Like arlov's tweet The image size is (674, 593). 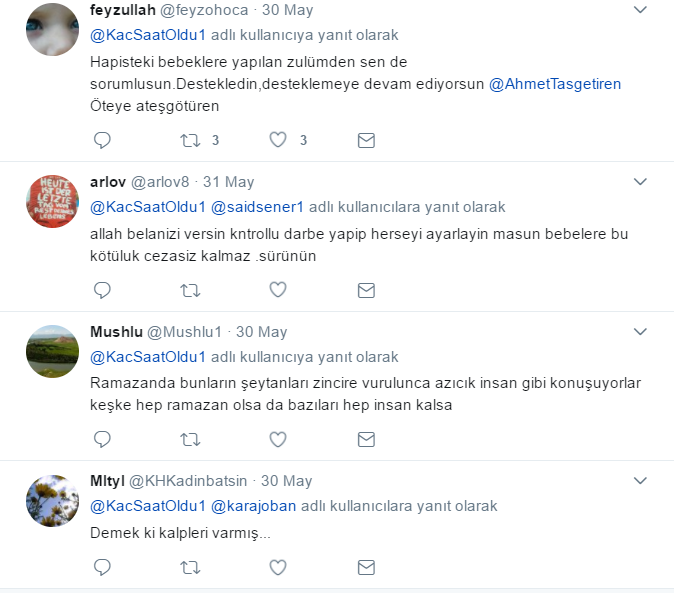[278, 290]
